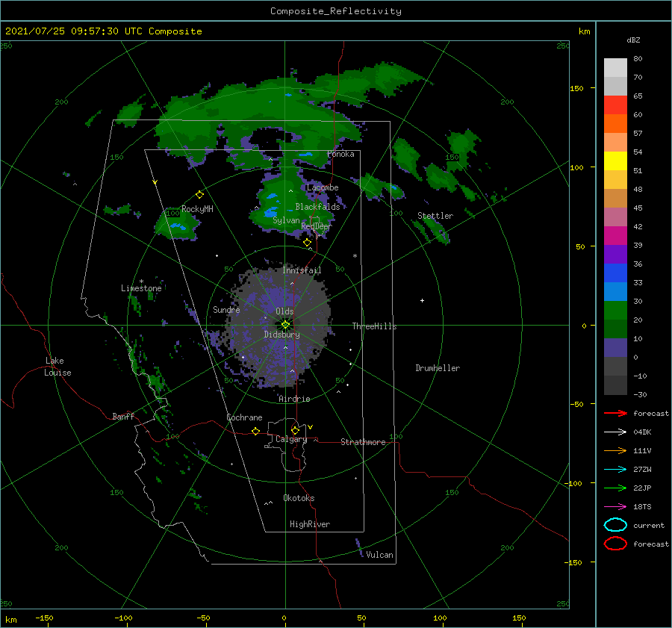This screenshot has height=628, width=672.
Task: Click the Sundre city label
Action: [x=226, y=309]
